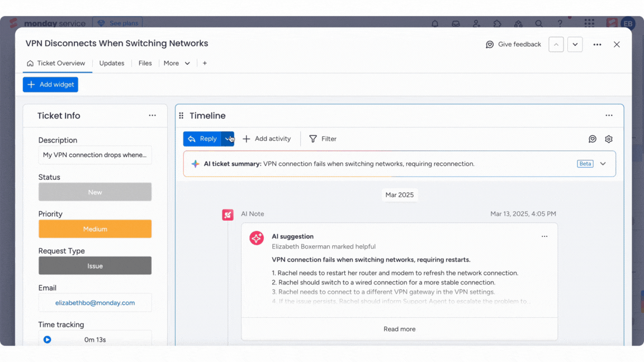Click the 0m 13s time tracking value

(x=95, y=340)
